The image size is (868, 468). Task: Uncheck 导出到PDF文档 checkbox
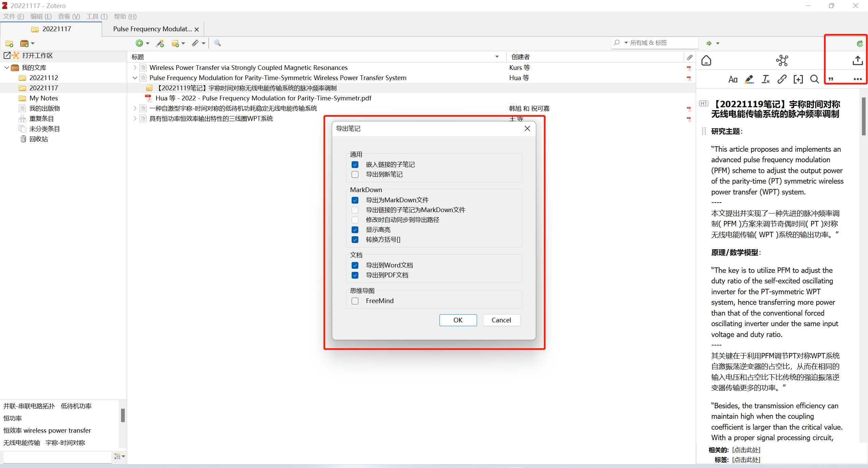click(x=355, y=275)
